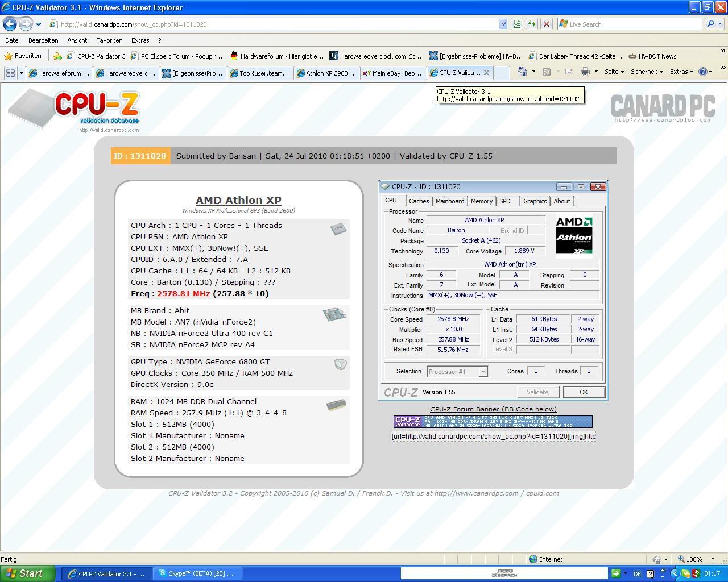Open the Extras command bar dropdown
Image resolution: width=728 pixels, height=582 pixels.
pyautogui.click(x=681, y=72)
